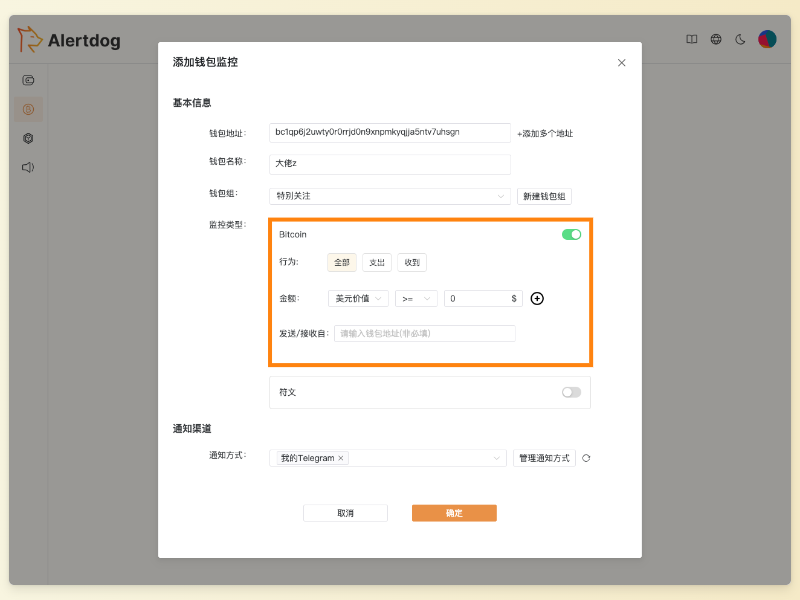The width and height of the screenshot is (800, 600).
Task: Click the 基本信息 section heading
Action: [x=192, y=103]
